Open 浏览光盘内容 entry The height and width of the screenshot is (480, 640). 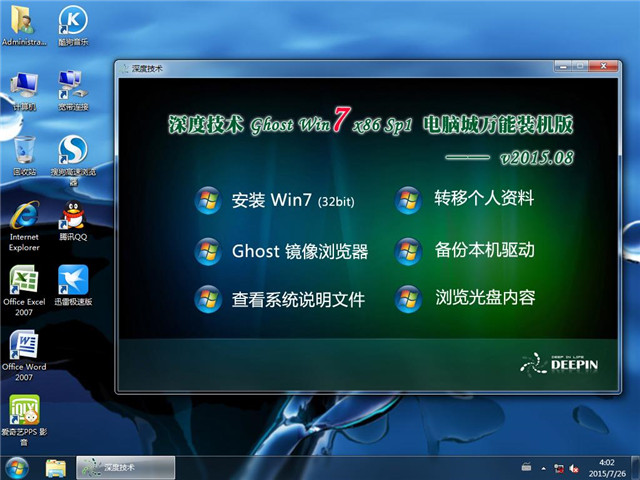[x=465, y=298]
